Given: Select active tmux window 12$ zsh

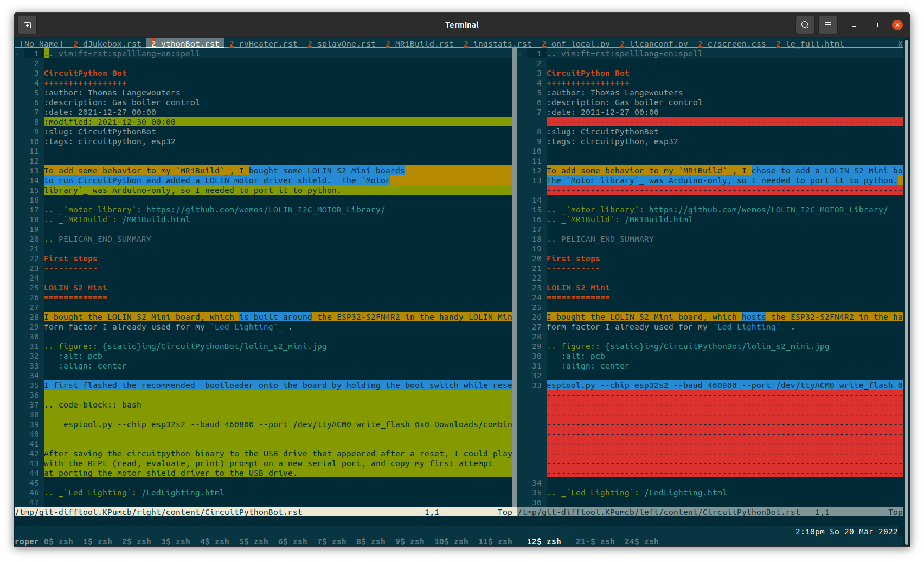Looking at the screenshot, I should click(x=544, y=541).
